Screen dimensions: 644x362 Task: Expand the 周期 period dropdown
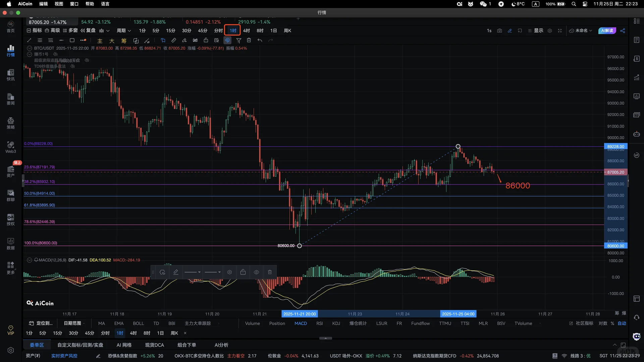coord(123,31)
